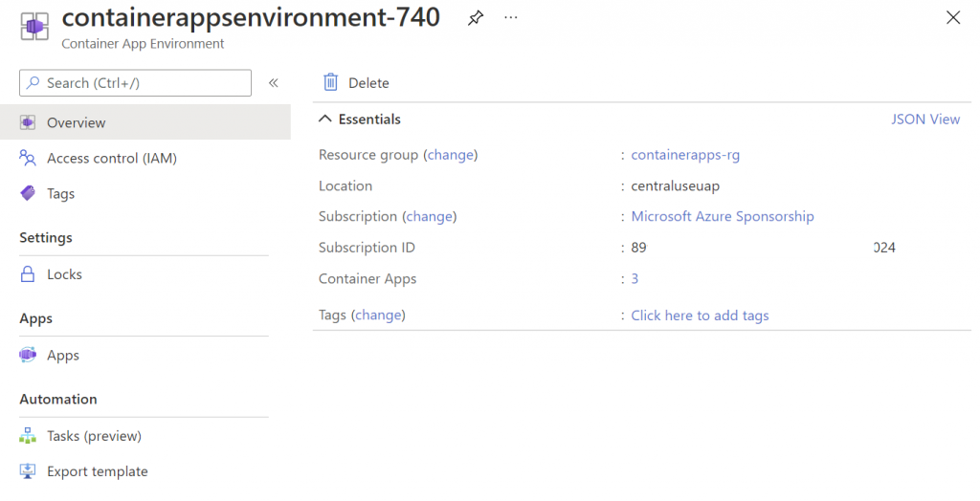Open Tags in the sidebar
Screen dimensions: 980x501
click(x=60, y=194)
